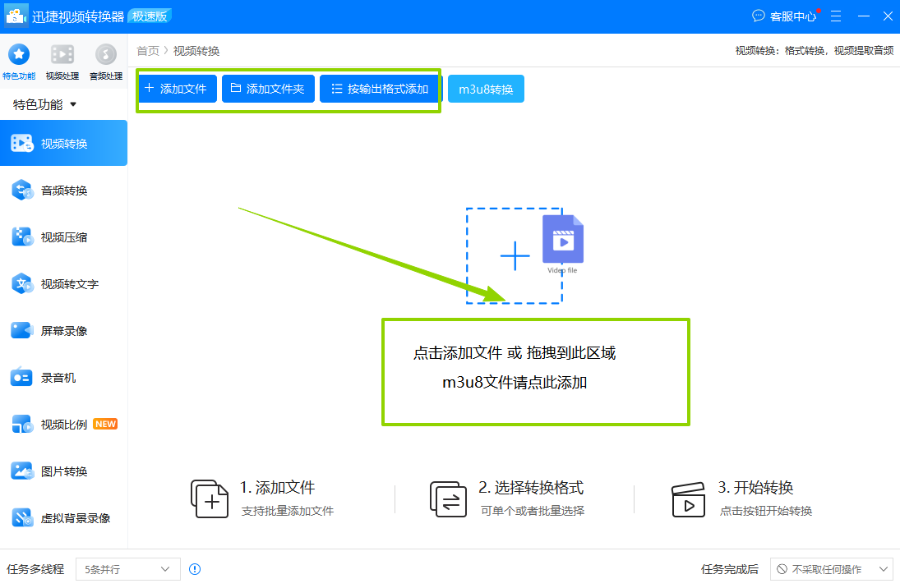This screenshot has height=588, width=900.
Task: Go to 首页 via the breadcrumb
Action: click(x=148, y=50)
